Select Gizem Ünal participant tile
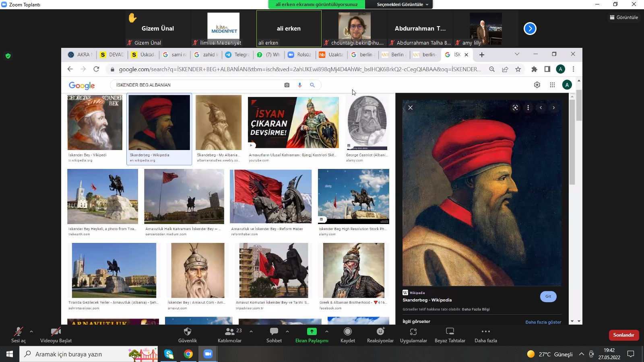This screenshot has height=362, width=644. pyautogui.click(x=158, y=29)
